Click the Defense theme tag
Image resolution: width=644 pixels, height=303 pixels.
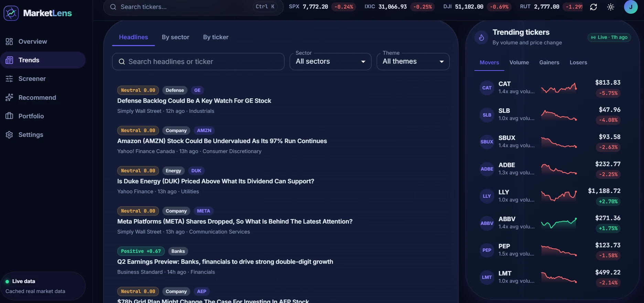point(175,90)
